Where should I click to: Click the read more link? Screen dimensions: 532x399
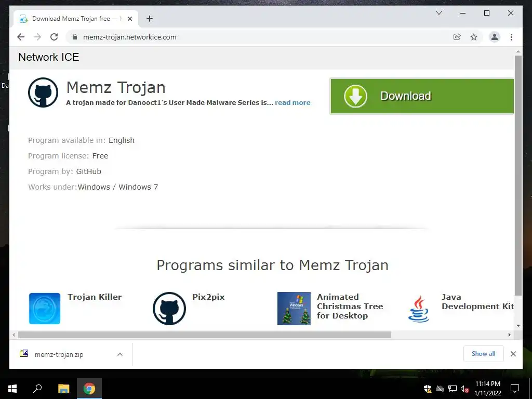point(292,102)
